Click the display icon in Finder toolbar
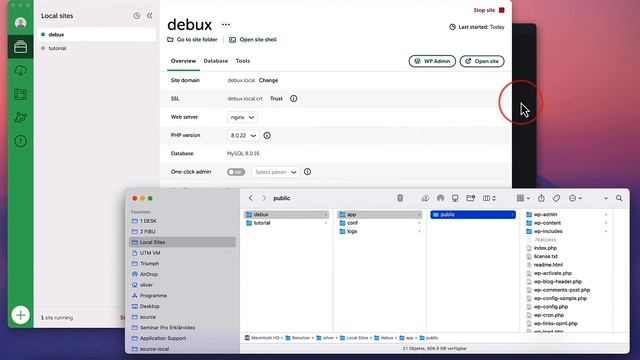This screenshot has width=640, height=360. (x=455, y=198)
